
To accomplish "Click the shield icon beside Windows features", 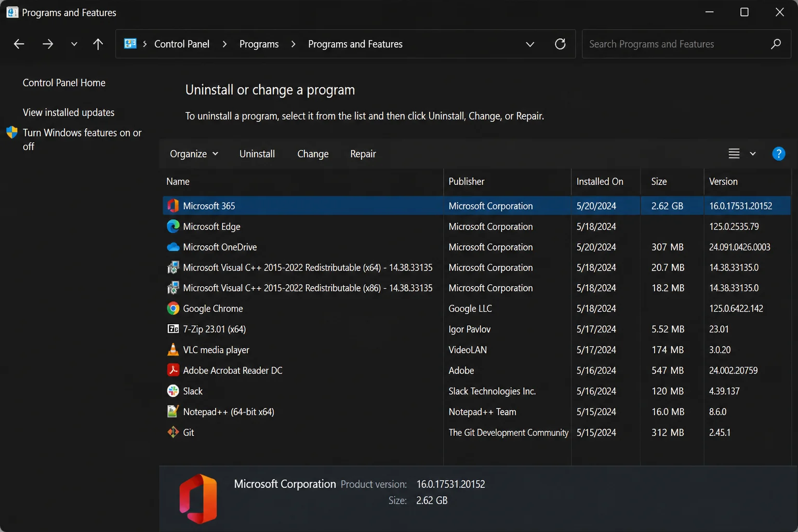I will click(12, 132).
